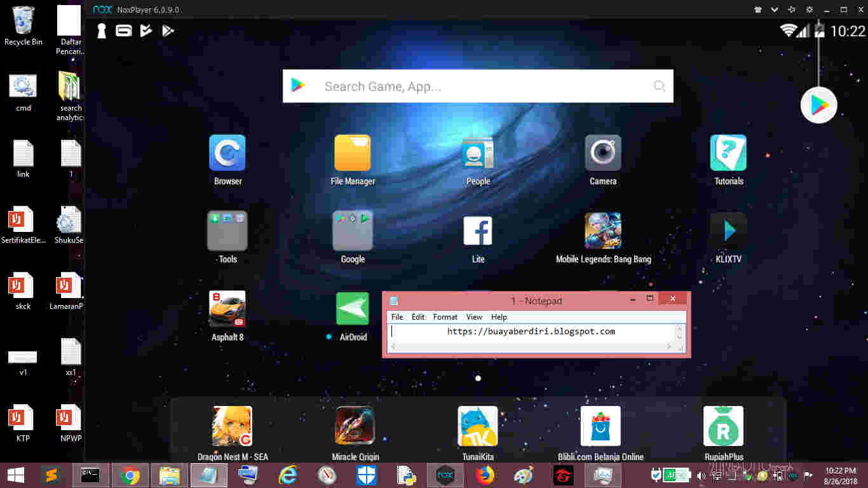Open the Windows Start menu

(16, 475)
